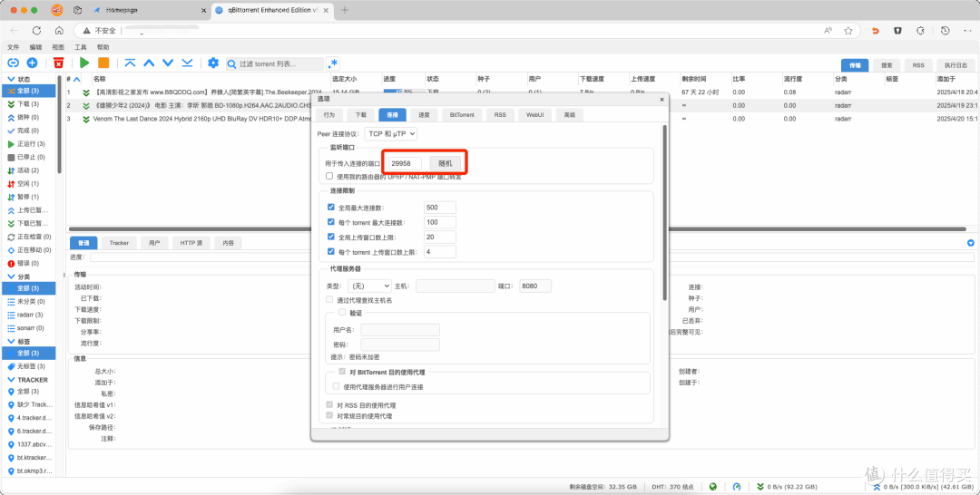Open the 文件 menu

coord(13,47)
